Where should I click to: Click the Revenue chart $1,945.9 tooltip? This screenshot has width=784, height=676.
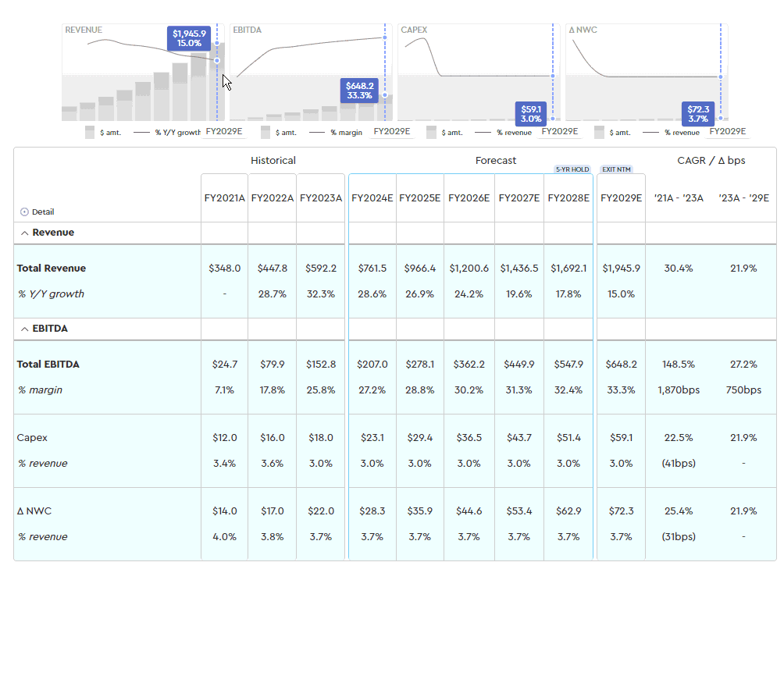click(190, 38)
